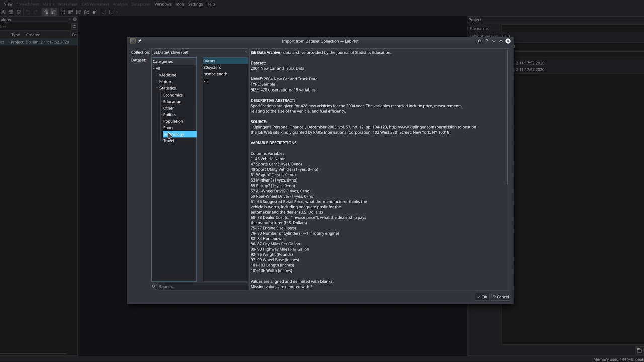The height and width of the screenshot is (362, 644).
Task: Focus the explorer filter text field
Action: (35, 26)
